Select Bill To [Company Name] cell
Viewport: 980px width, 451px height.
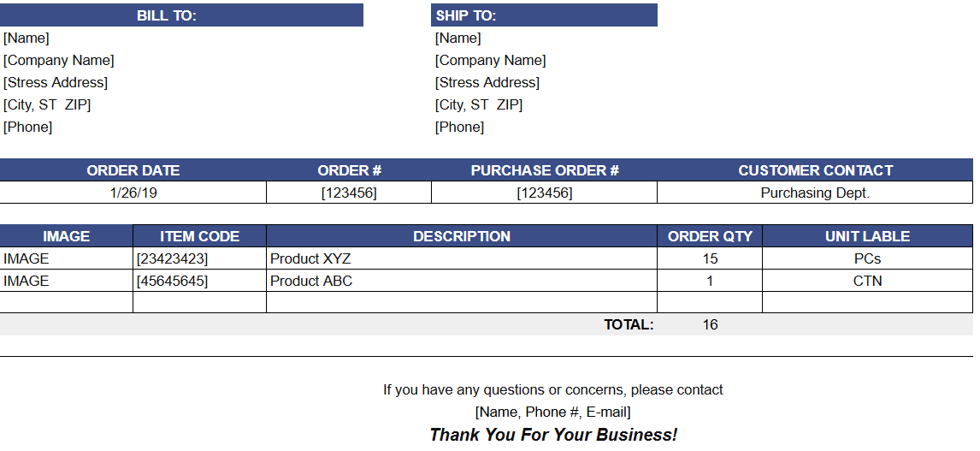59,60
